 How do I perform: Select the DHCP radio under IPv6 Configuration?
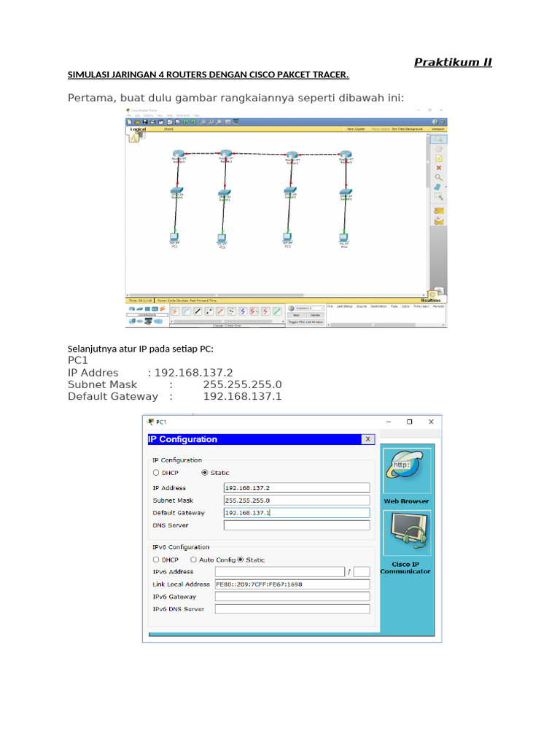(156, 560)
